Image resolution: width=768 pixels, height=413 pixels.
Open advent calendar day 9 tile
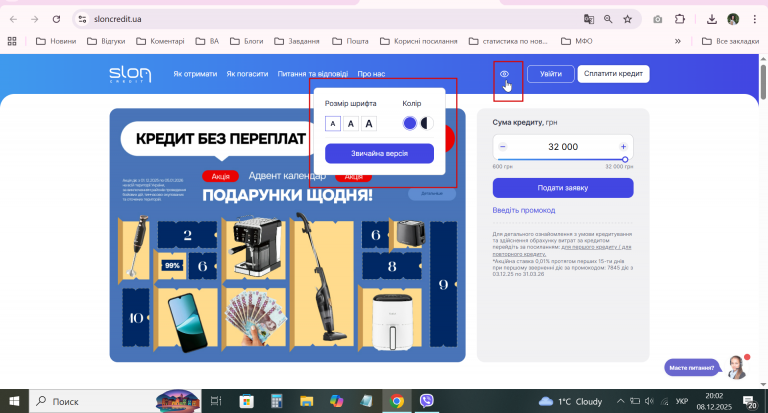coord(443,285)
